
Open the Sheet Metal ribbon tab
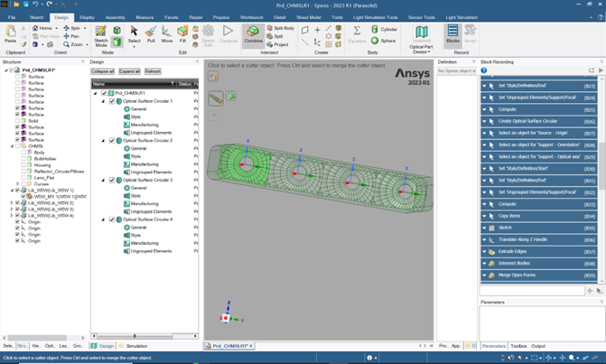pos(308,17)
